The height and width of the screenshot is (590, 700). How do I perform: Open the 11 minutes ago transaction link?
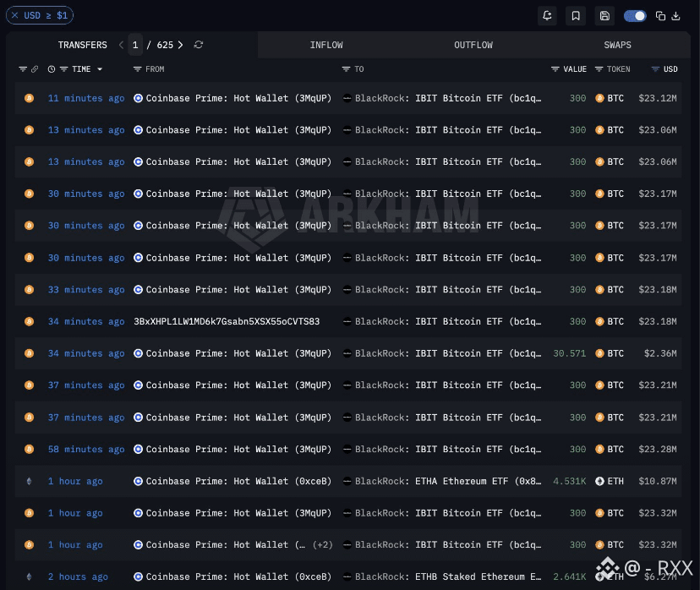tap(86, 98)
